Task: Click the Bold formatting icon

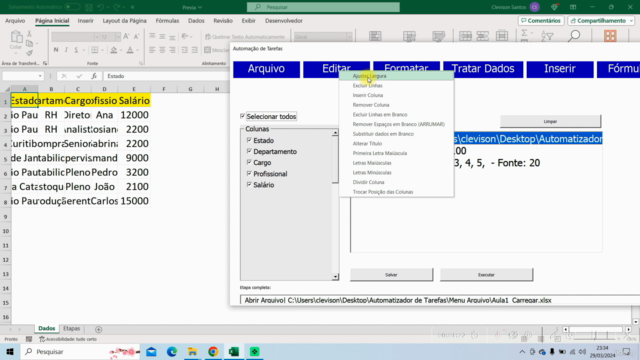Action: pyautogui.click(x=56, y=50)
